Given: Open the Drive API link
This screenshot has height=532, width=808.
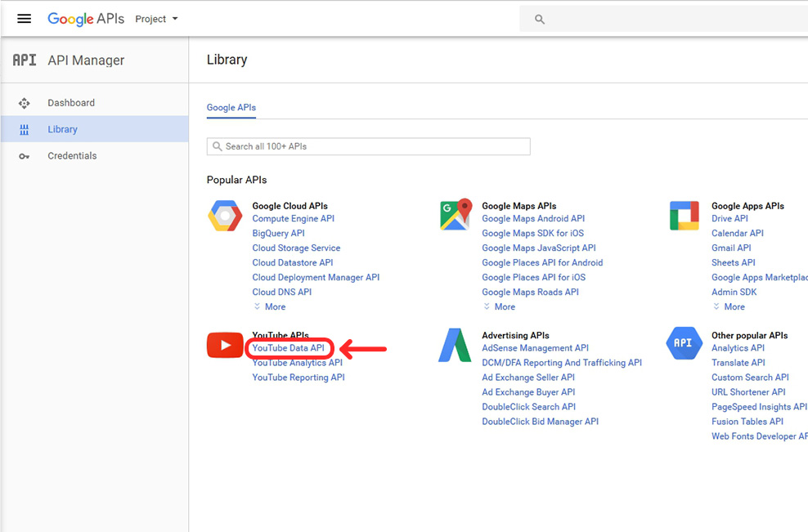Looking at the screenshot, I should click(x=729, y=219).
